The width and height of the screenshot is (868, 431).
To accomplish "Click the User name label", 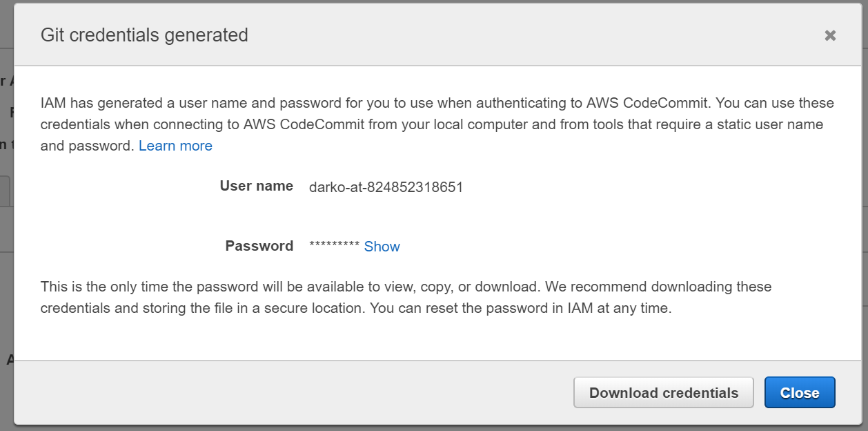I will point(257,186).
